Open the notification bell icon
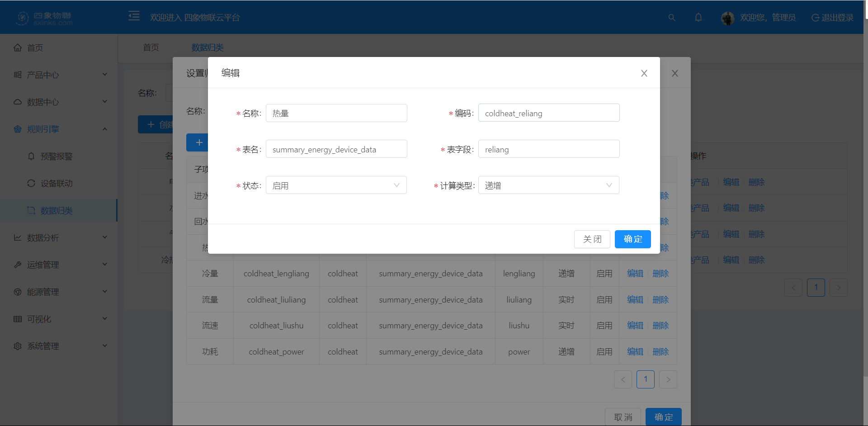Viewport: 868px width, 426px height. (x=698, y=18)
